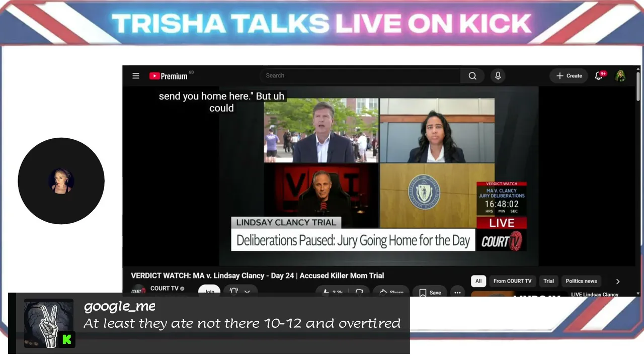Open YouTube notifications bell
Screen dimensions: 644x362
(x=599, y=76)
